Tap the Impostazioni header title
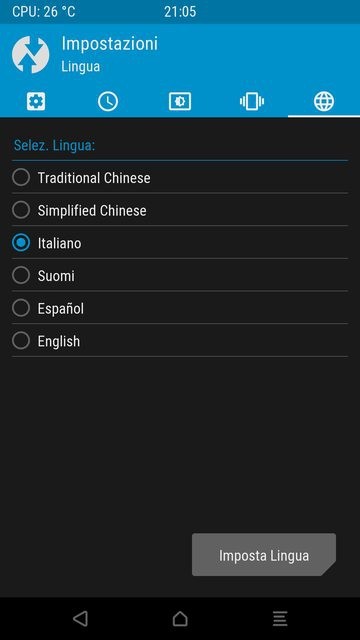The width and height of the screenshot is (360, 640). [109, 44]
